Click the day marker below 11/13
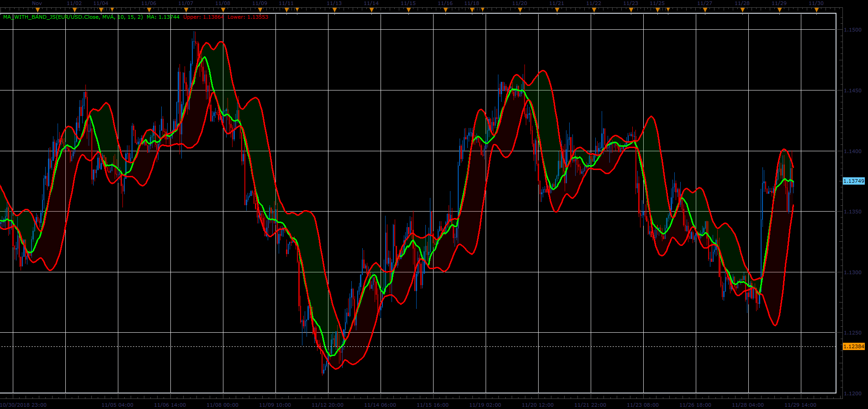Viewport: 868px width, 409px height. coord(334,9)
